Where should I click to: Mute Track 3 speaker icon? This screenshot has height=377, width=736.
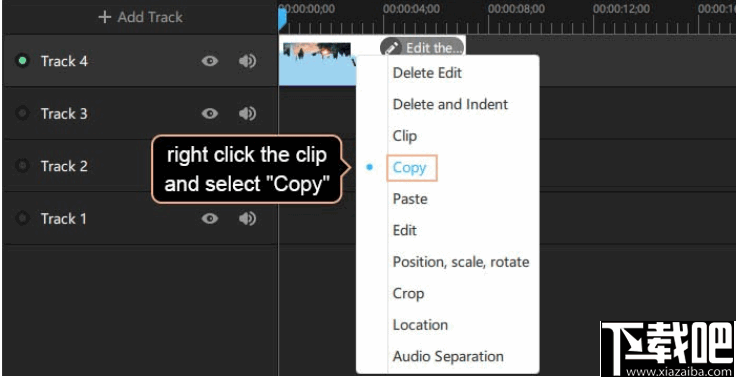click(x=247, y=114)
